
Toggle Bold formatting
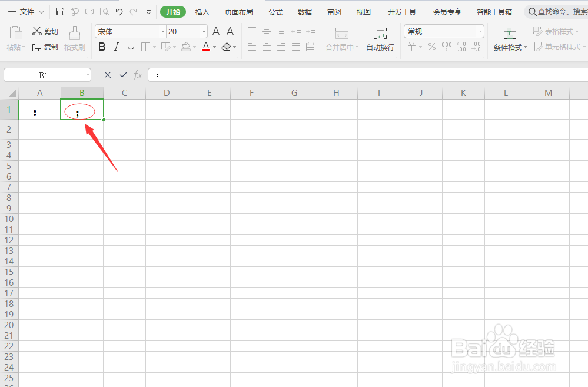102,47
